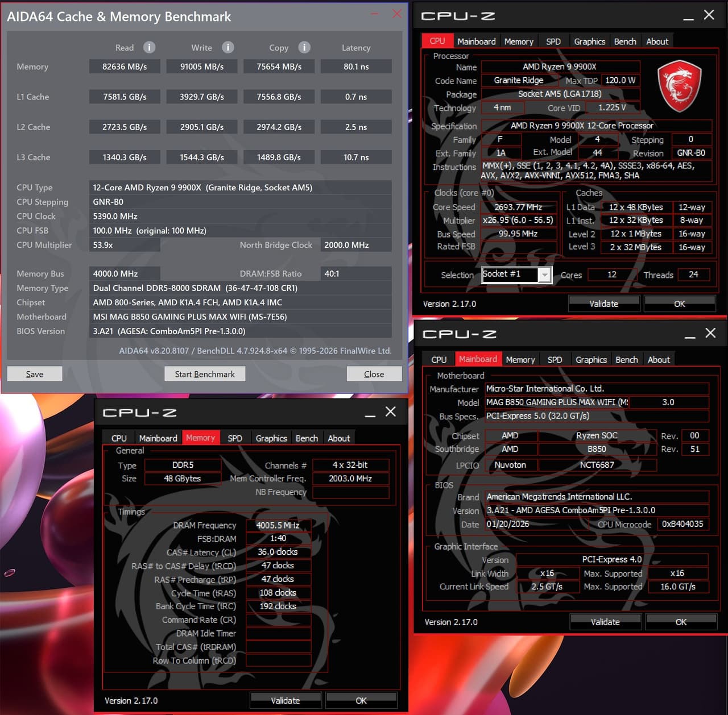Viewport: 728px width, 715px height.
Task: Click the Close button in AIDA64
Action: 374,374
